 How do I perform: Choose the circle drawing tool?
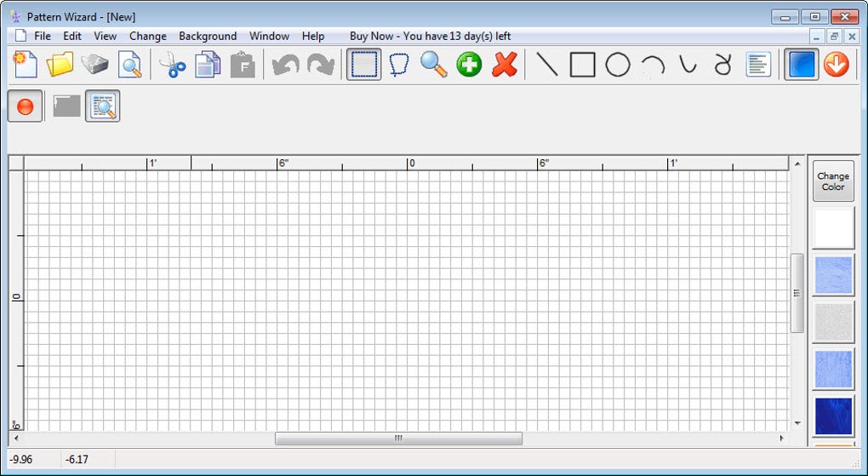[618, 64]
